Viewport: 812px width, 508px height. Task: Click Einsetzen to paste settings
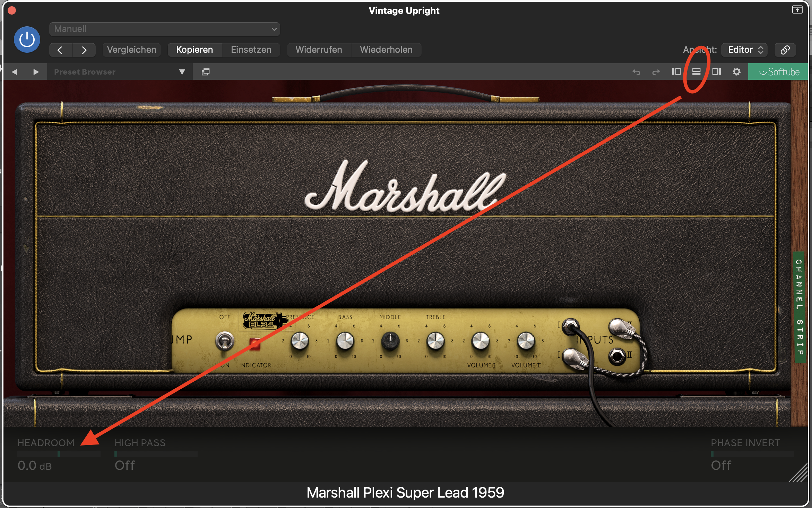coord(251,50)
